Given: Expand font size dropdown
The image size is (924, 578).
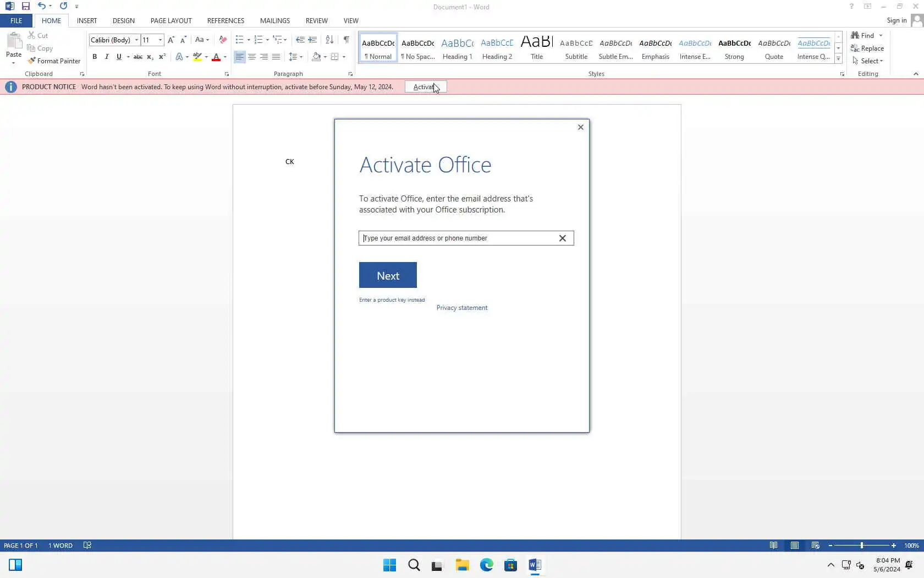Looking at the screenshot, I should pos(160,40).
